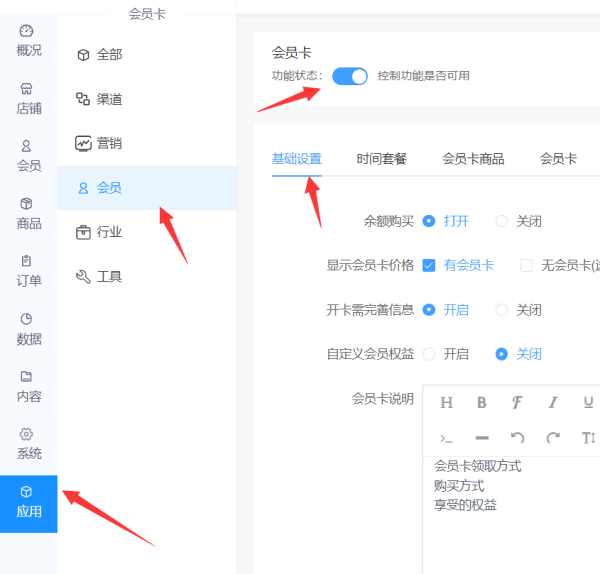Viewport: 600px width, 574px height.
Task: Open the 内容 content sidebar item
Action: [29, 386]
